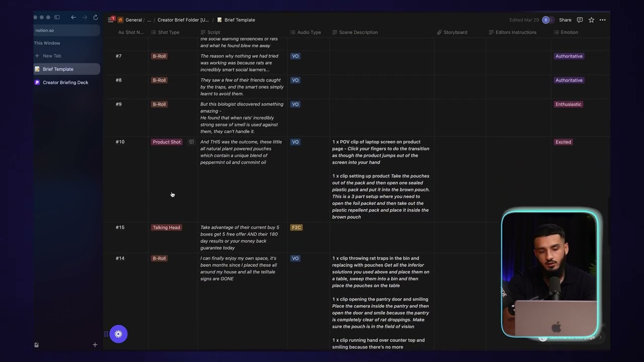Click the Authoritative emotion tag in row #7
This screenshot has width=644, height=362.
pos(569,56)
